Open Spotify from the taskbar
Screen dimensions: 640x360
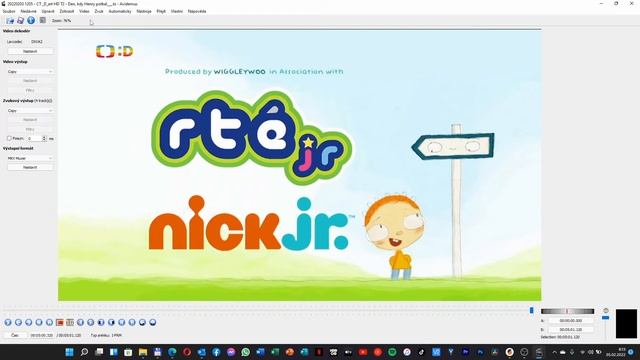pyautogui.click(x=392, y=352)
